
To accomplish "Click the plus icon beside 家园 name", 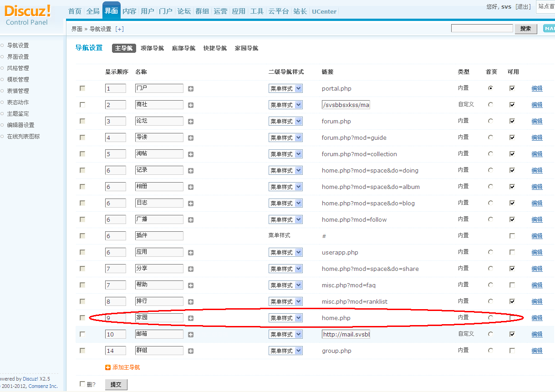I will (x=191, y=318).
